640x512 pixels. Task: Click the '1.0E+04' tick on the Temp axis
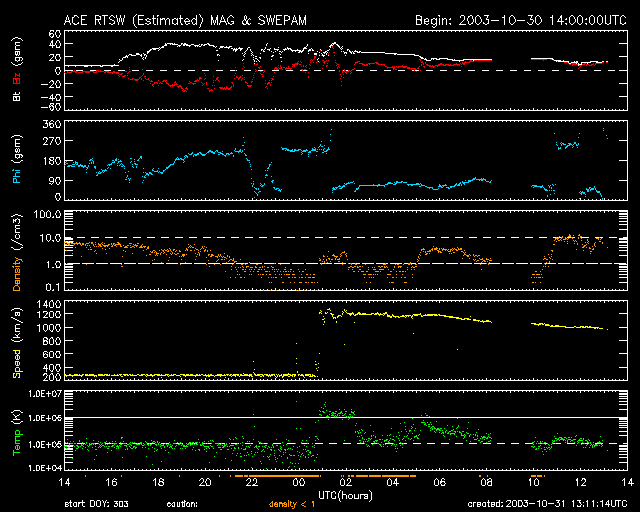pyautogui.click(x=44, y=468)
